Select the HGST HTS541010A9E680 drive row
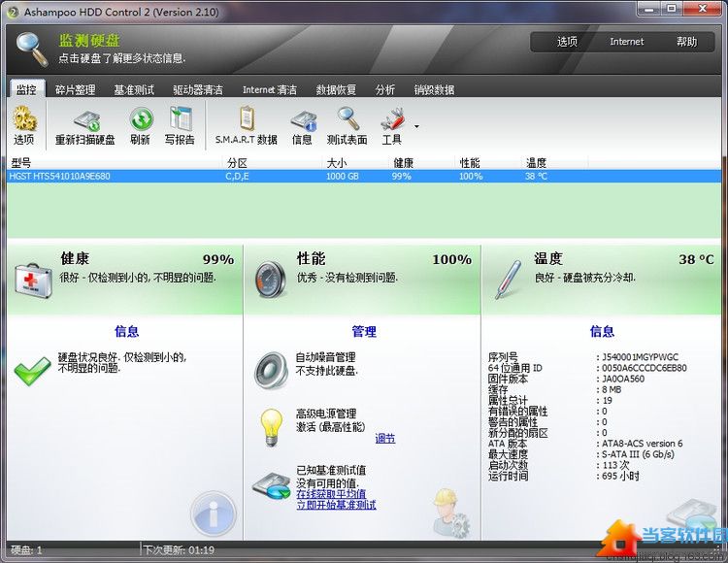The image size is (728, 563). tap(364, 177)
